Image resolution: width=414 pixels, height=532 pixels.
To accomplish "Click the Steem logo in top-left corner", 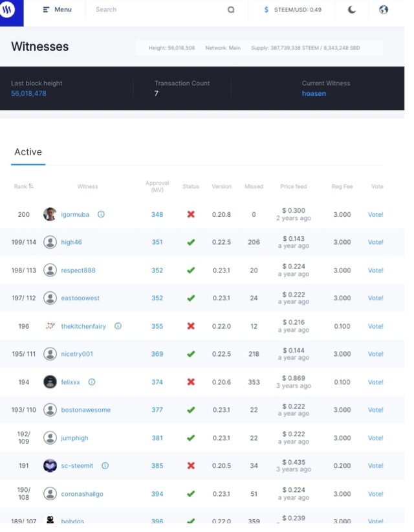I will [x=8, y=9].
